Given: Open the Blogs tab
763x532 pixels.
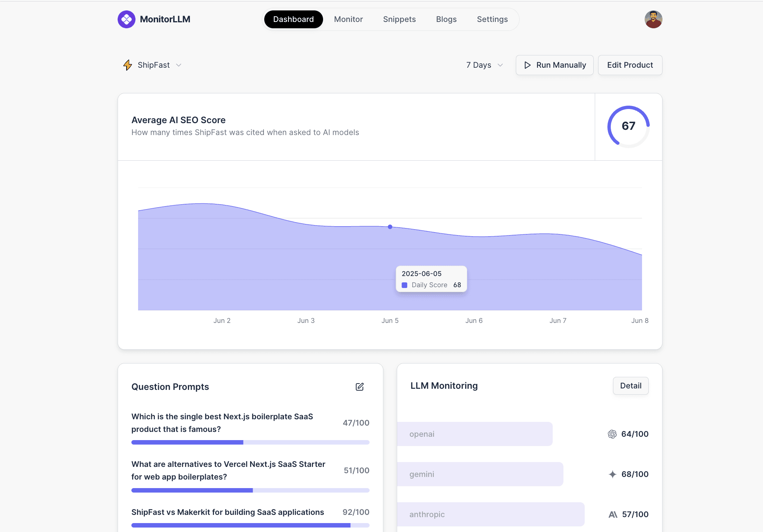Looking at the screenshot, I should point(446,19).
